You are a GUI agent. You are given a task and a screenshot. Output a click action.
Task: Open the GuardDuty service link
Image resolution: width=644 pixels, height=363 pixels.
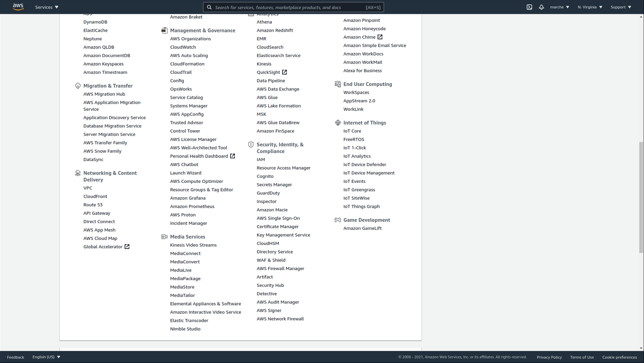(268, 193)
